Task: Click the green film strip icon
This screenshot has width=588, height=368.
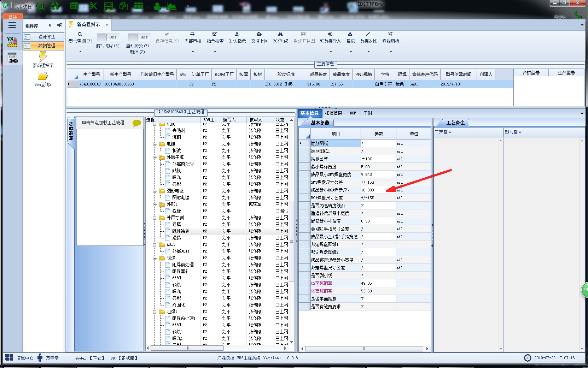Action: [109, 6]
